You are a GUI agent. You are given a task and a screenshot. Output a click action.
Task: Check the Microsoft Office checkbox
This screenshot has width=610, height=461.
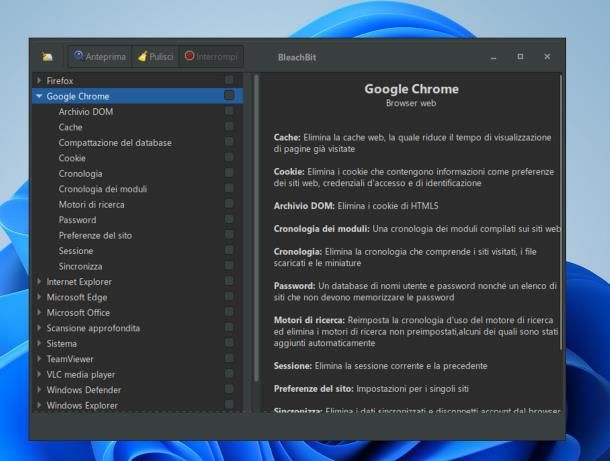click(x=229, y=312)
